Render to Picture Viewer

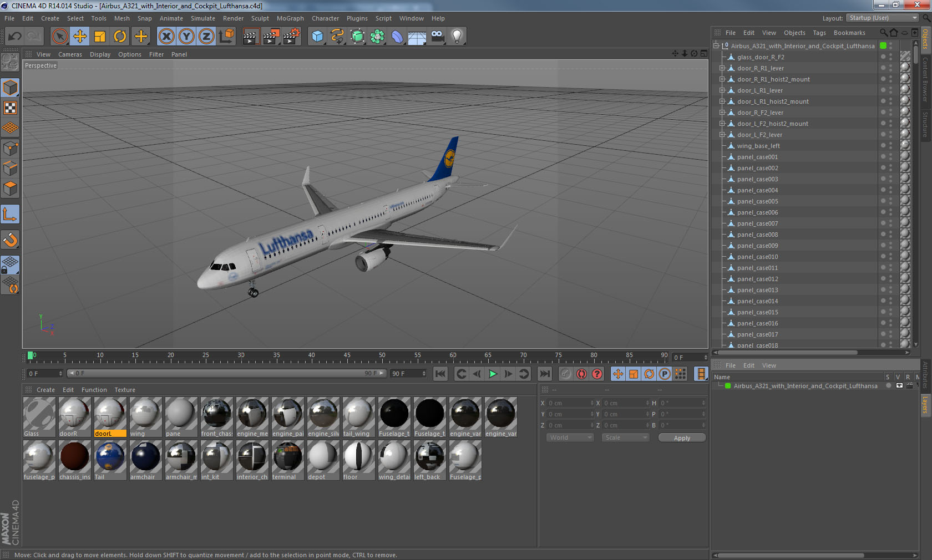271,37
